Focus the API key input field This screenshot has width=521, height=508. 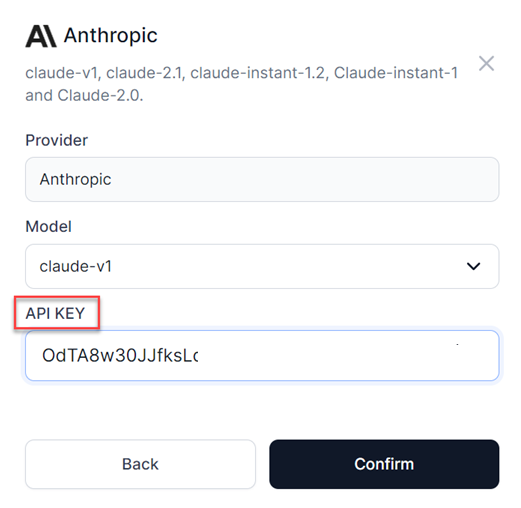point(262,355)
